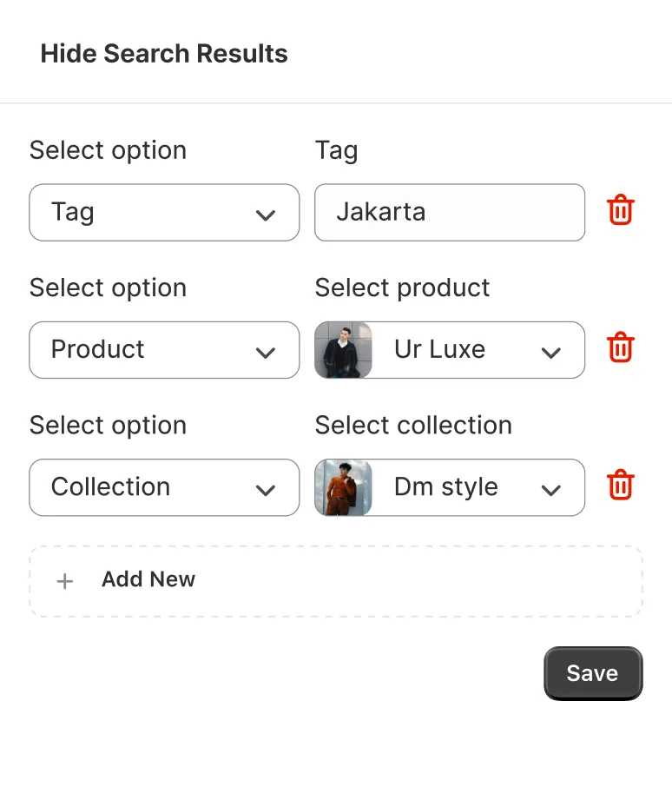
Task: Click the Hide Search Results heading
Action: [x=164, y=54]
